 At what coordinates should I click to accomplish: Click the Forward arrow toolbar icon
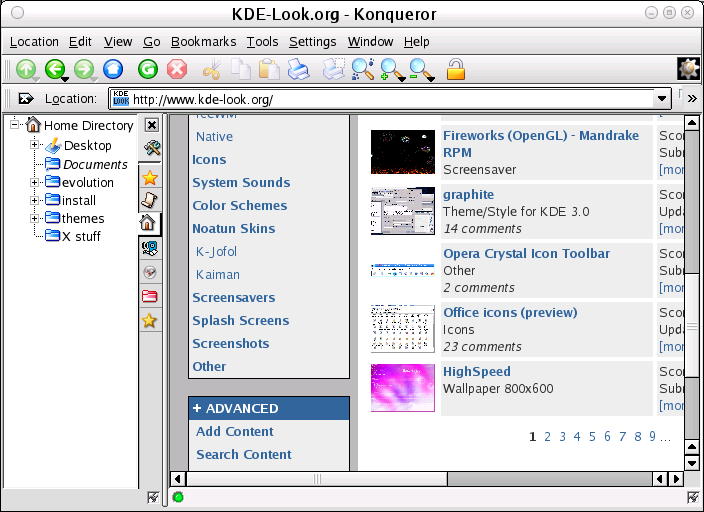[x=84, y=70]
